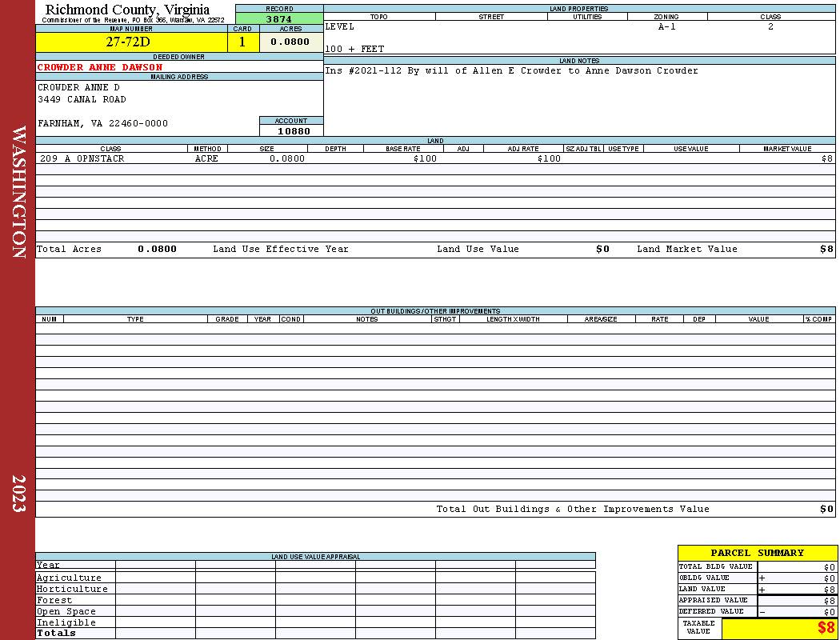Screen dimensions: 840x640
Task: Select the Richmond County, Virginia title
Action: [127, 10]
